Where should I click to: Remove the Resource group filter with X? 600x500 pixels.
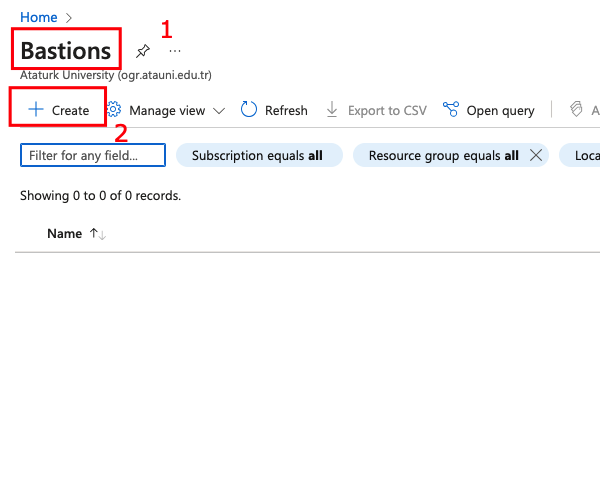coord(536,155)
